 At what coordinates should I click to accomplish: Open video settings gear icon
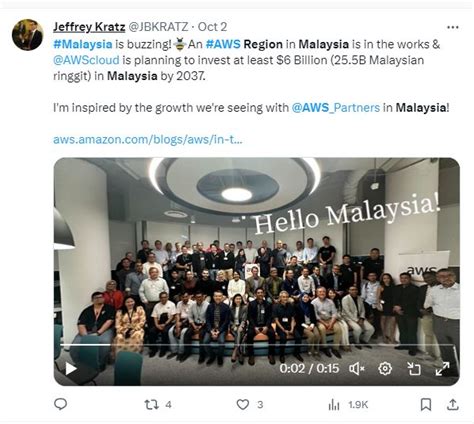click(x=385, y=369)
